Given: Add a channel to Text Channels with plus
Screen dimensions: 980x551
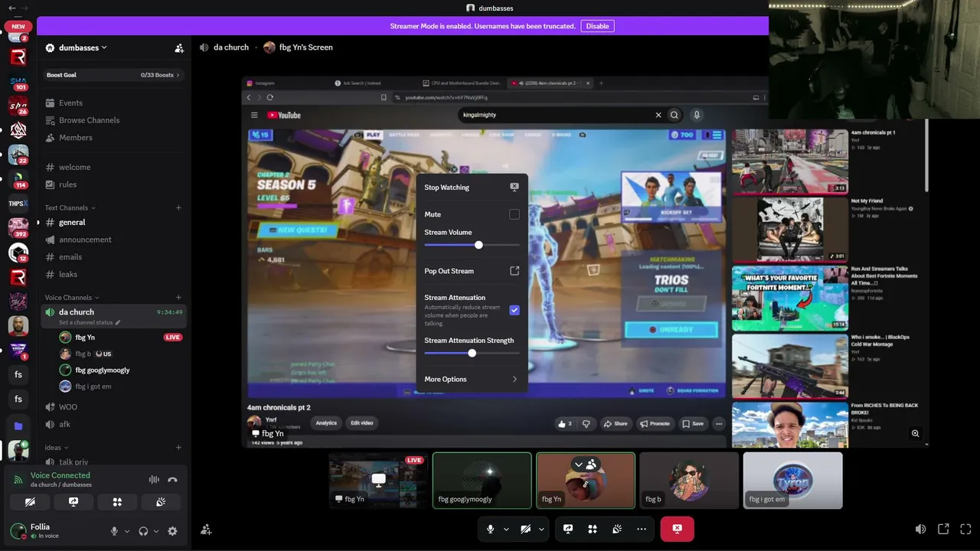Looking at the screenshot, I should [178, 207].
